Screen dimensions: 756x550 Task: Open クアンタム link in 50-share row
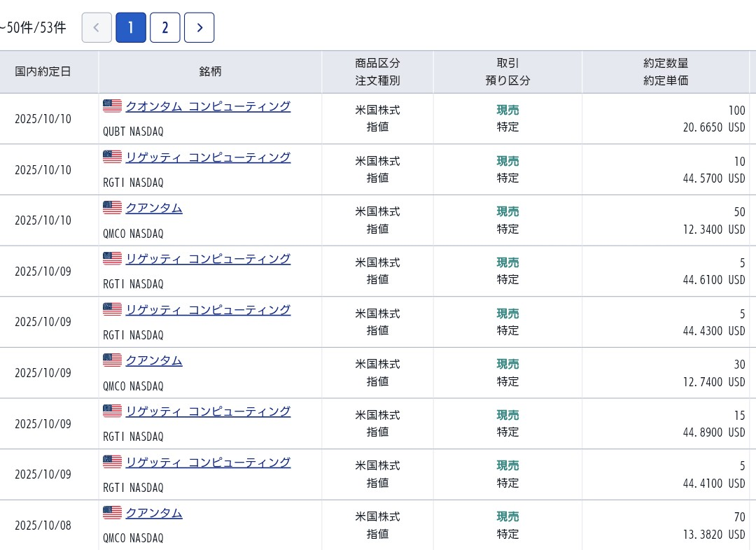154,208
